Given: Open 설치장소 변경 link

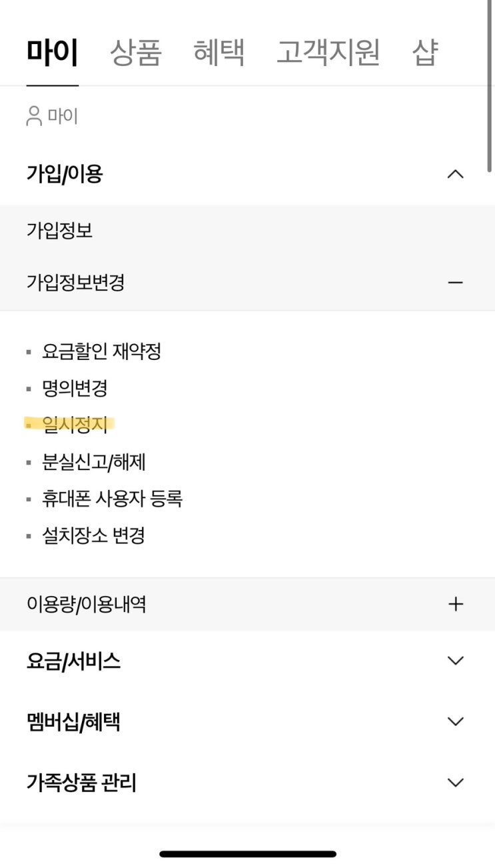Looking at the screenshot, I should pos(93,535).
